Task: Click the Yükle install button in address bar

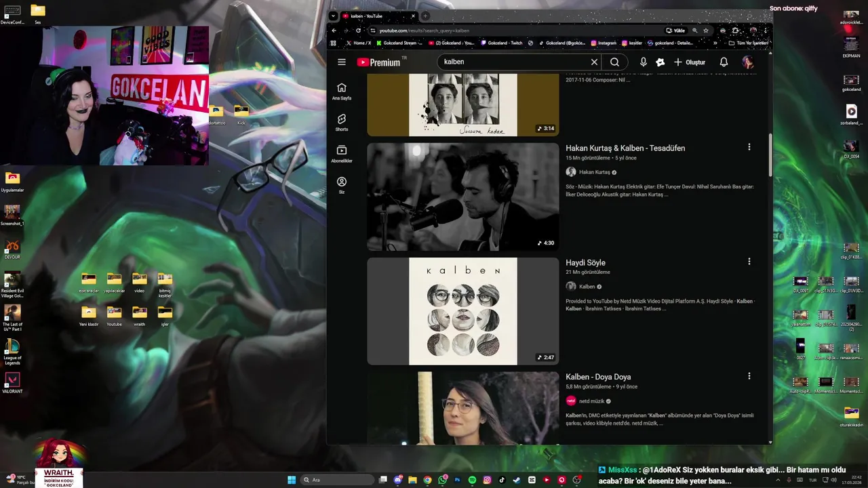Action: (675, 30)
